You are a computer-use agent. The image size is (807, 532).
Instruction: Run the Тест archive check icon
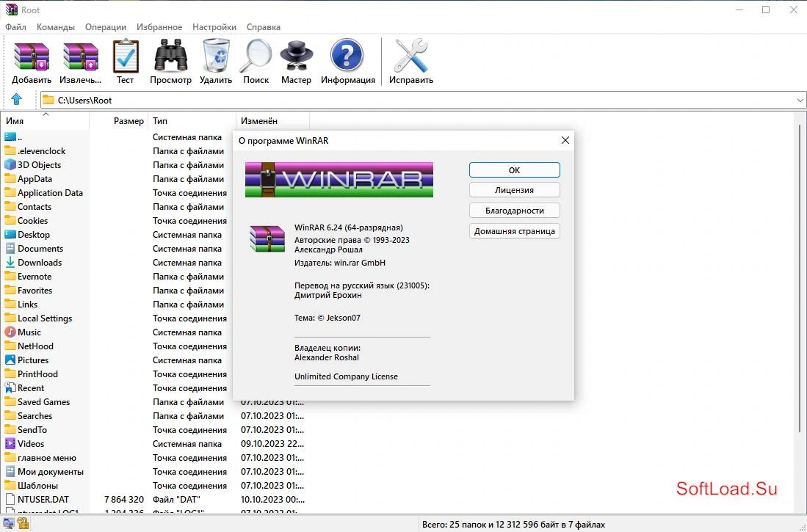tap(125, 56)
